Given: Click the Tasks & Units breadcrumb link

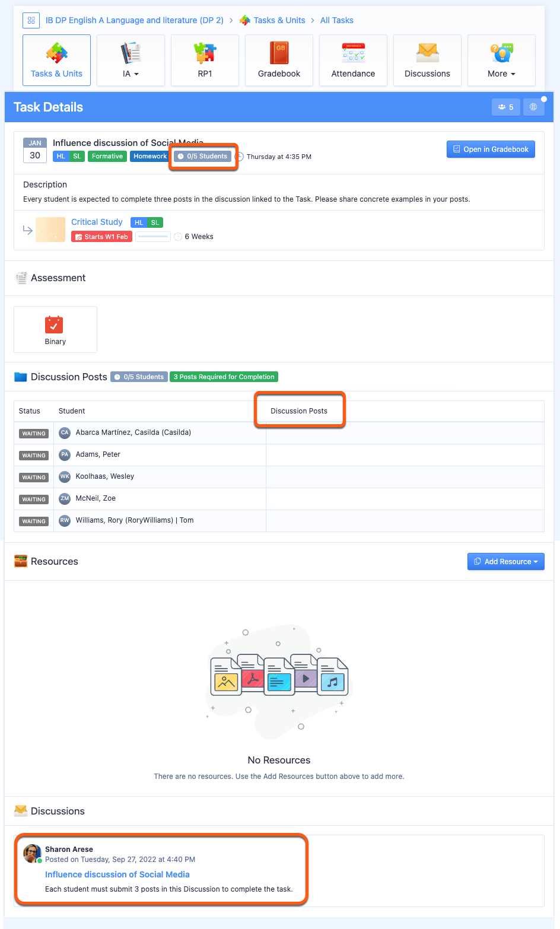Looking at the screenshot, I should (279, 20).
